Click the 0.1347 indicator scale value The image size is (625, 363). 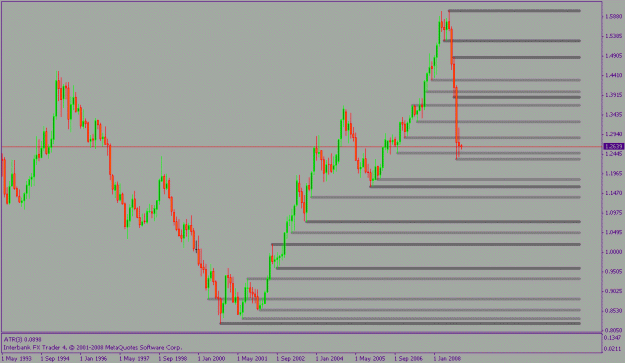[614, 338]
